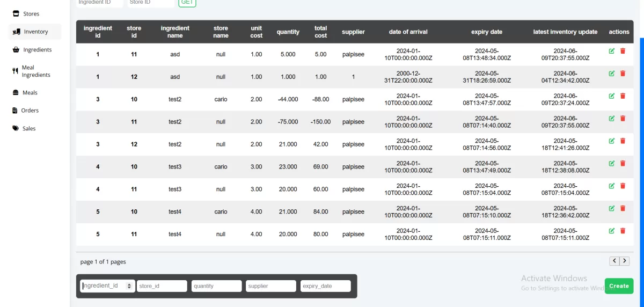Open the Inventory sidebar item
This screenshot has width=644, height=307.
(35, 32)
